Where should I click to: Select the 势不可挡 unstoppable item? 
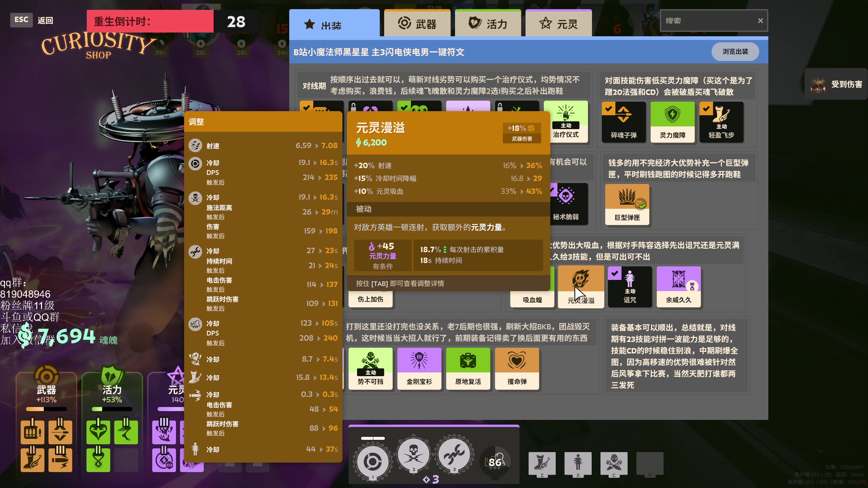[370, 369]
